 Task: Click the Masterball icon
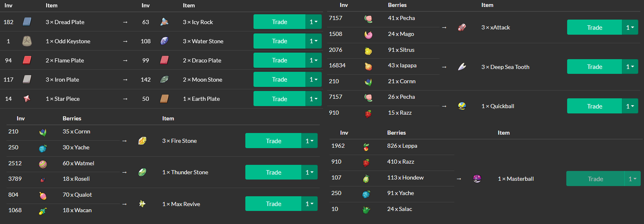point(477,179)
